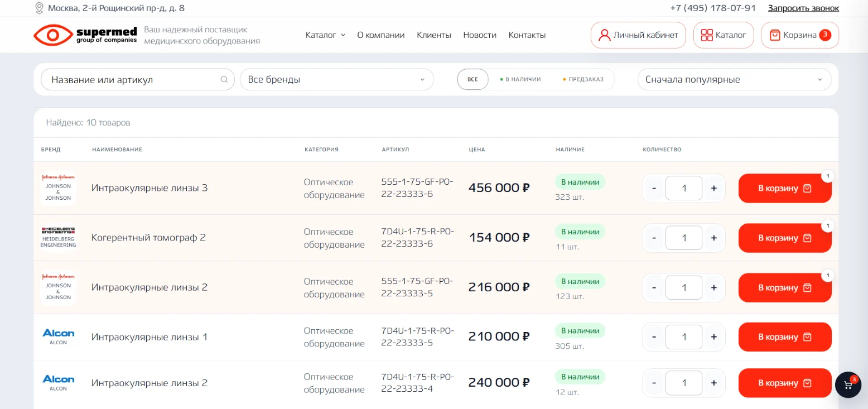Expand the Все бренды dropdown
Viewport: 868px width, 409px height.
[x=336, y=79]
